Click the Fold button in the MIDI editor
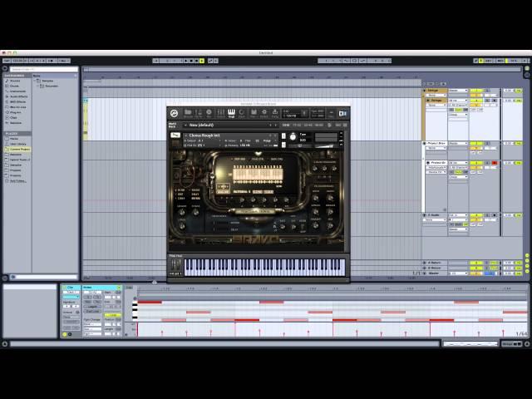532x399 pixels. pyautogui.click(x=130, y=288)
